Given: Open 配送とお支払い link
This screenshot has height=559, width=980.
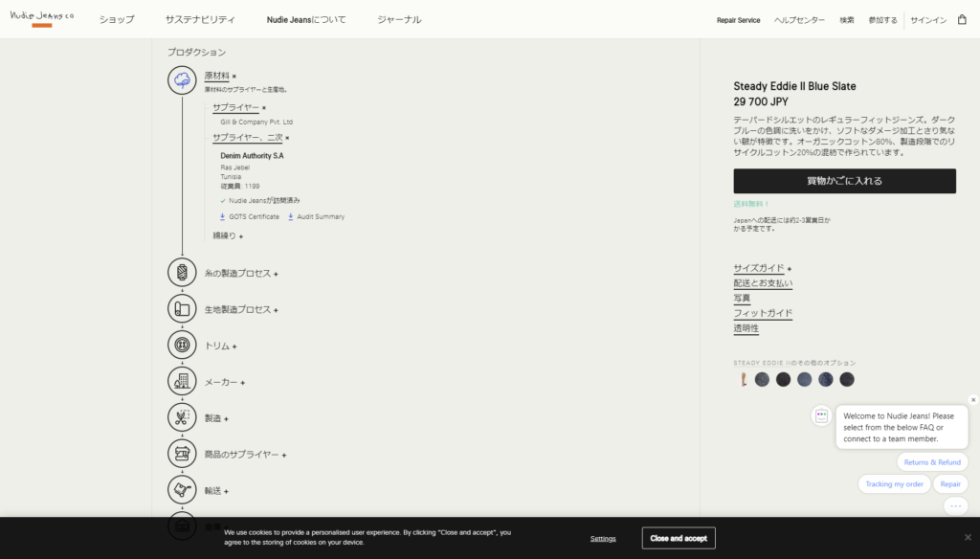Looking at the screenshot, I should [x=763, y=283].
